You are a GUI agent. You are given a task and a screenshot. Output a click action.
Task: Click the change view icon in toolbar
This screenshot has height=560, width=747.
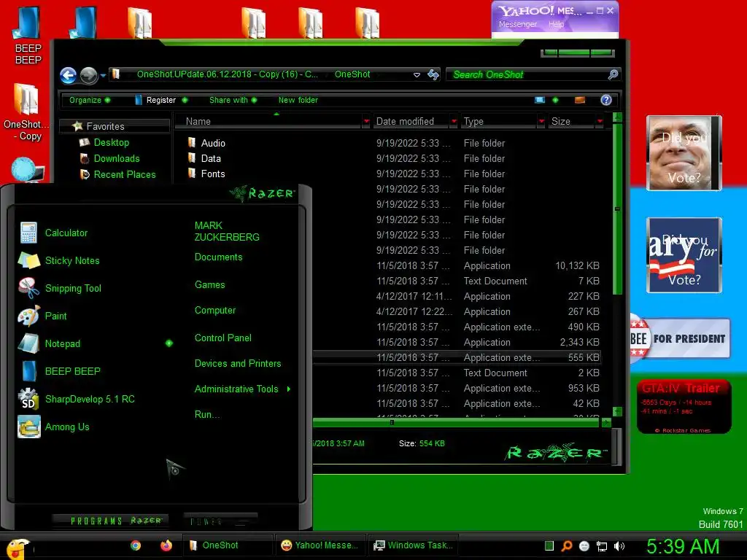click(539, 99)
